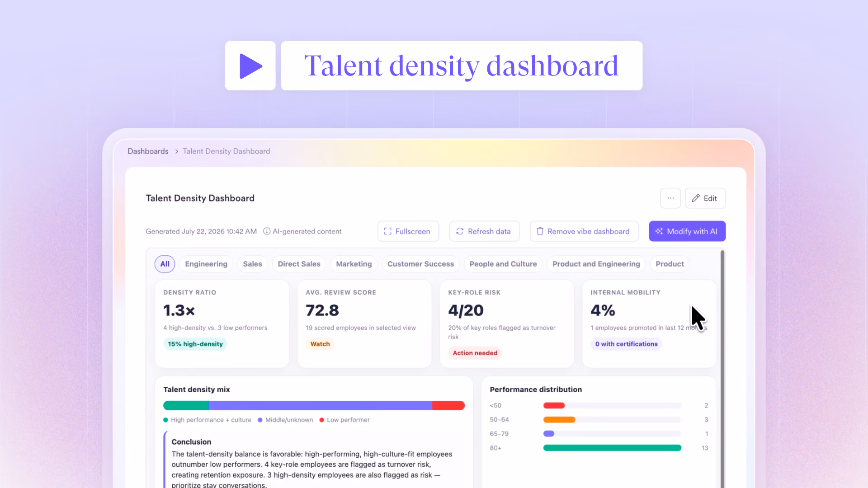Select the Product filter tab

point(670,264)
